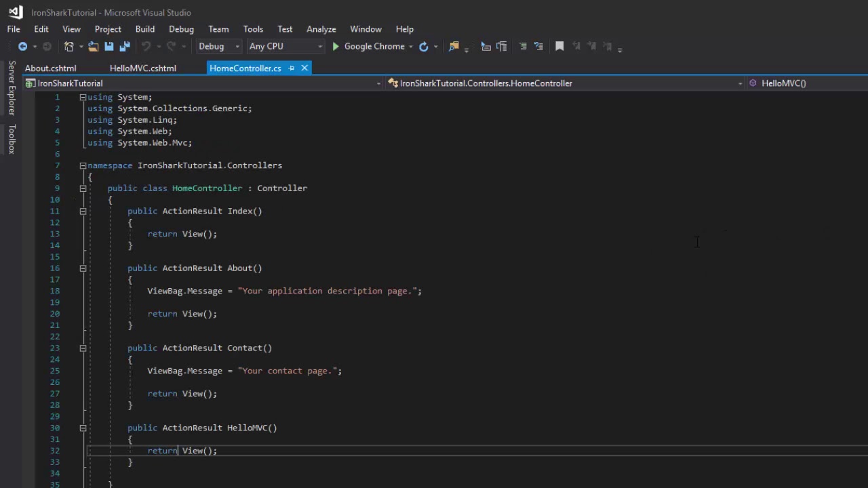Click line number 18 in the margin
This screenshot has height=488, width=868.
(54, 291)
